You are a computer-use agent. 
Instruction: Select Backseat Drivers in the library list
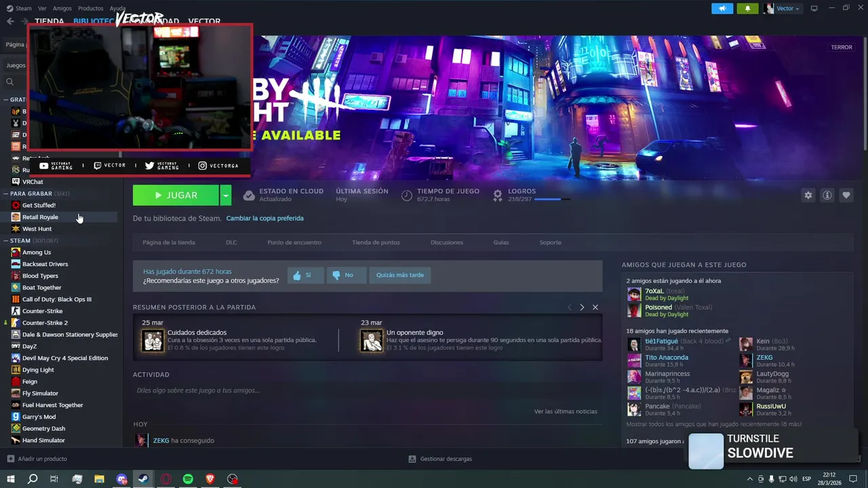point(45,264)
